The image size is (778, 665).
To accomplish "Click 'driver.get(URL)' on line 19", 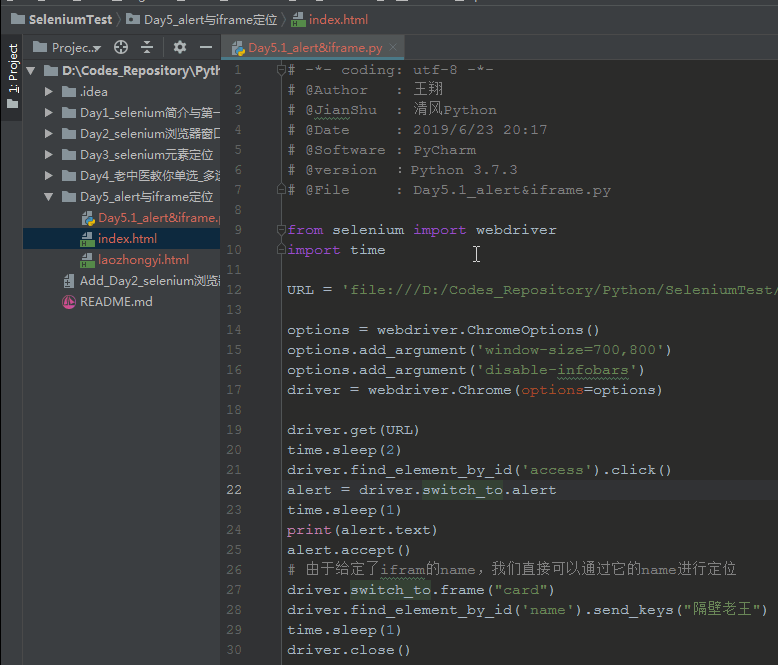I will pos(353,430).
